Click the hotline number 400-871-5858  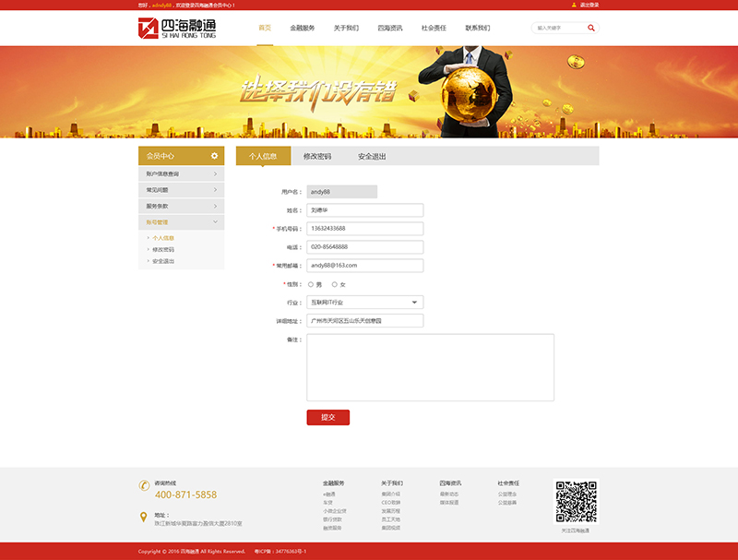186,494
